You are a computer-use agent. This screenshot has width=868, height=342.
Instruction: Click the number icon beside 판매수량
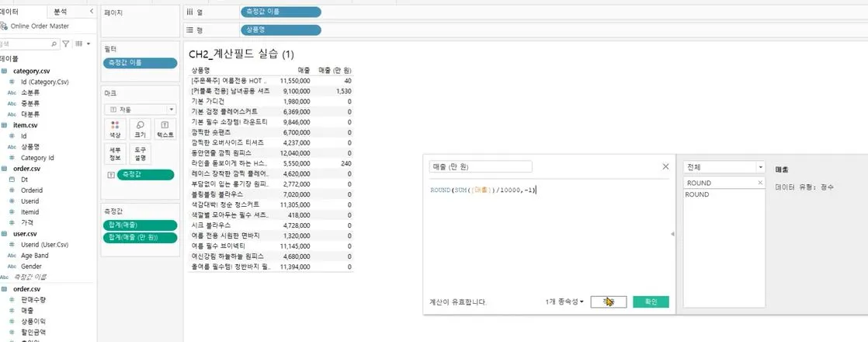click(12, 300)
